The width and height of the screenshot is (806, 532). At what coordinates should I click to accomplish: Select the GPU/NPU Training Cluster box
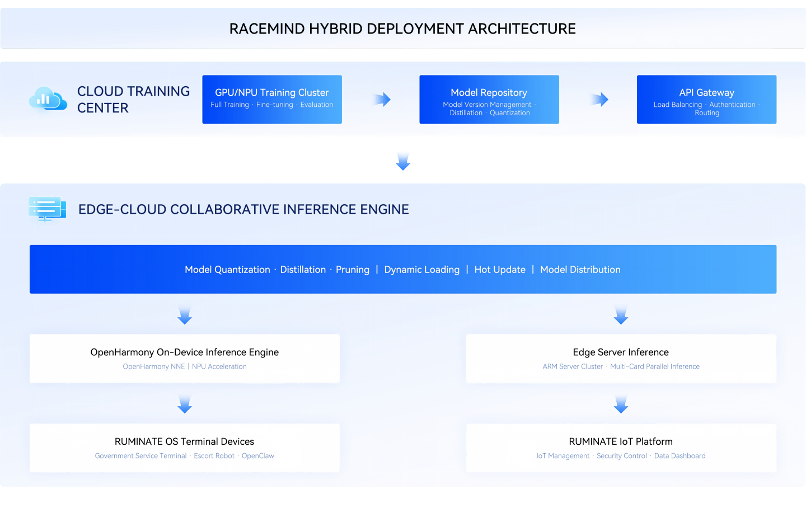pos(272,100)
